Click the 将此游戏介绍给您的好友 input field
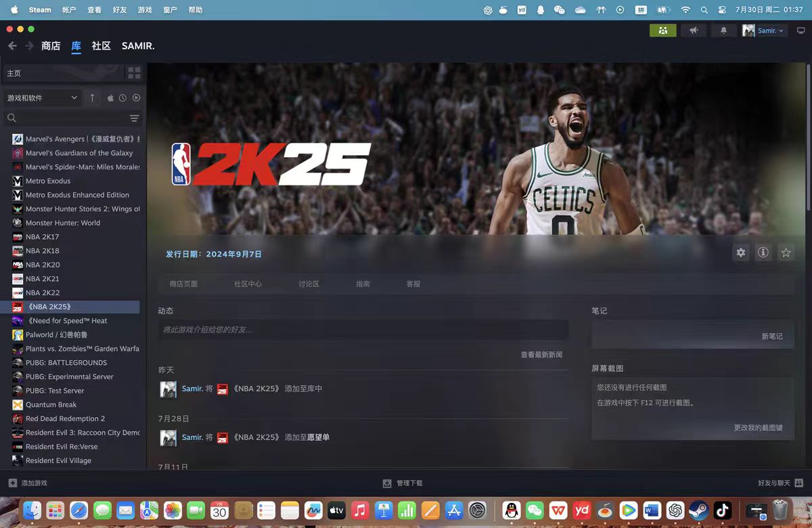This screenshot has height=528, width=812. pyautogui.click(x=365, y=330)
